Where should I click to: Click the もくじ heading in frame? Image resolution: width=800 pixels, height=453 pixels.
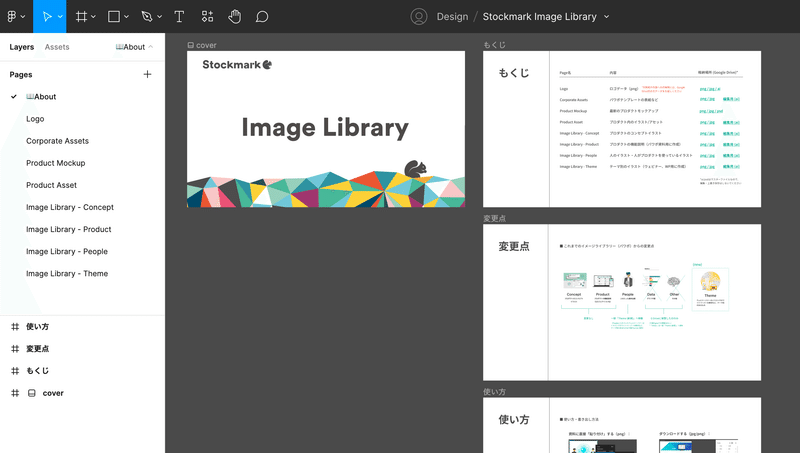(514, 73)
